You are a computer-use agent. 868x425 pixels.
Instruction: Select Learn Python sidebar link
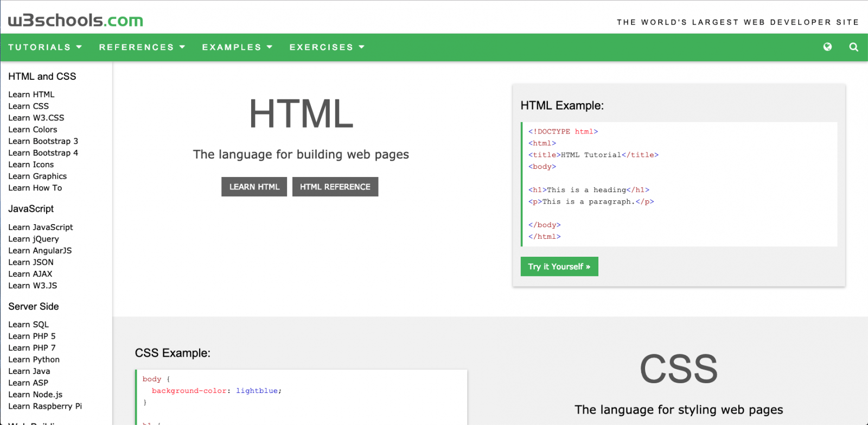tap(34, 360)
